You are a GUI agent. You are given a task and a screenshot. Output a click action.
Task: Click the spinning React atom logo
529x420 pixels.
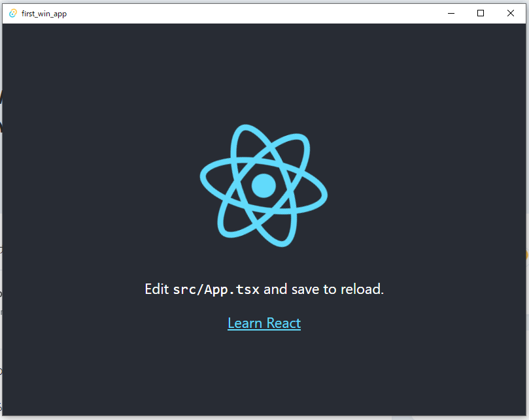pos(264,186)
